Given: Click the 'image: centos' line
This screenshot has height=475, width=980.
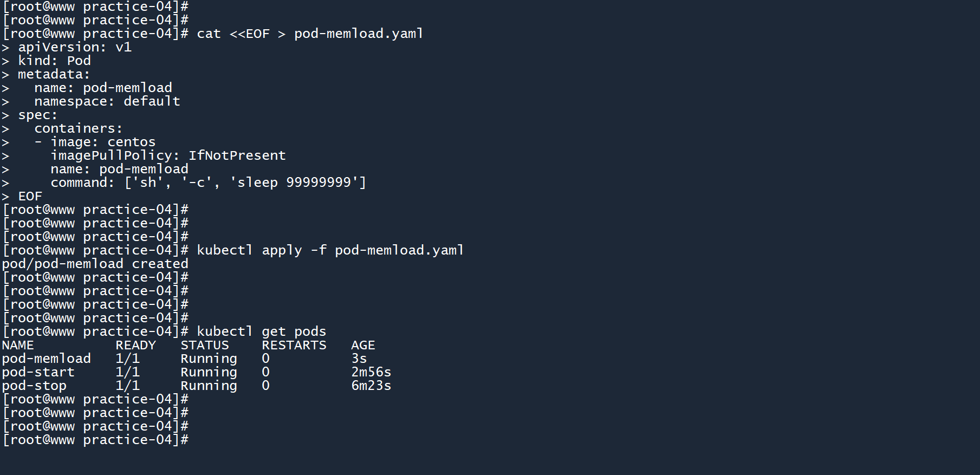Looking at the screenshot, I should (x=102, y=142).
